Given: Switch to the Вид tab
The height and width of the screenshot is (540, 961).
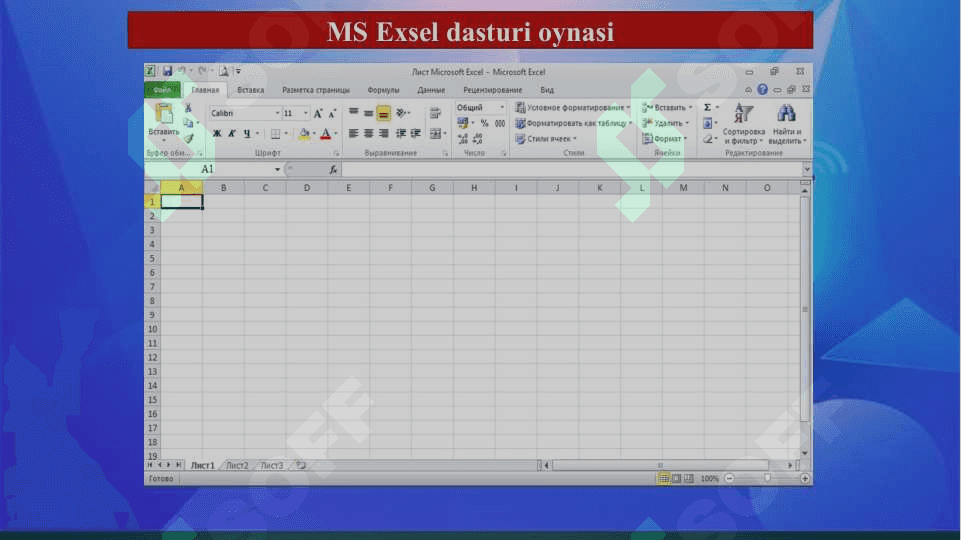Looking at the screenshot, I should click(x=547, y=90).
